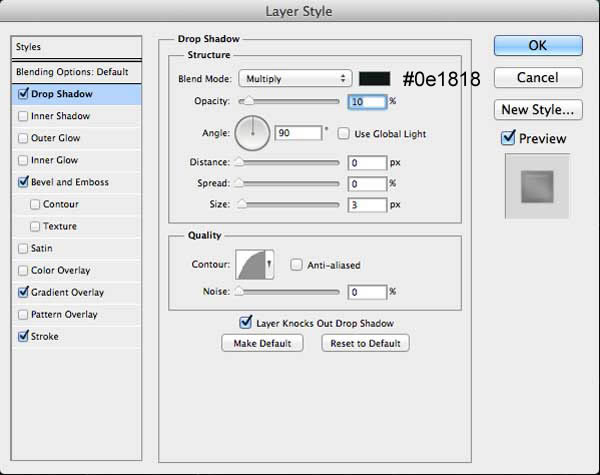
Task: Toggle the Preview checkbox
Action: pyautogui.click(x=508, y=138)
